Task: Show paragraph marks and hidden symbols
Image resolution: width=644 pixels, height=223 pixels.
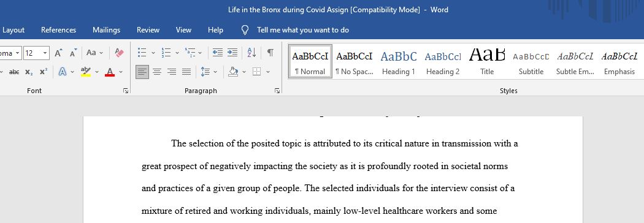Action: click(x=270, y=53)
